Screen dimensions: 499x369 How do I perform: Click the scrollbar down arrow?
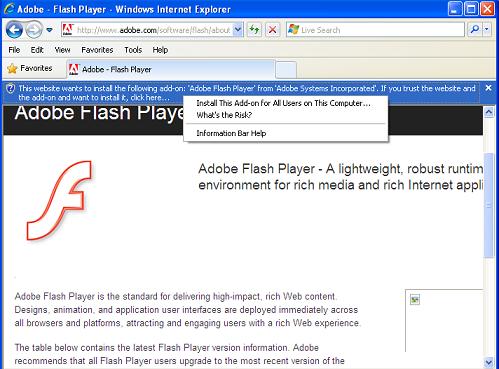point(489,362)
